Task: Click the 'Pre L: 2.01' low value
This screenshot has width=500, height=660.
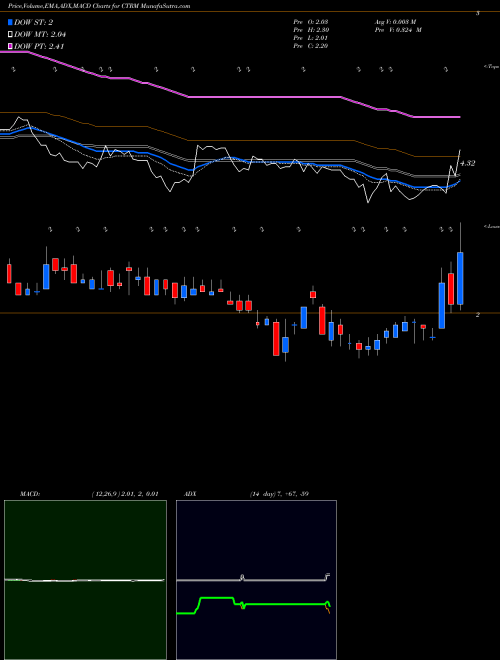Action: click(311, 38)
